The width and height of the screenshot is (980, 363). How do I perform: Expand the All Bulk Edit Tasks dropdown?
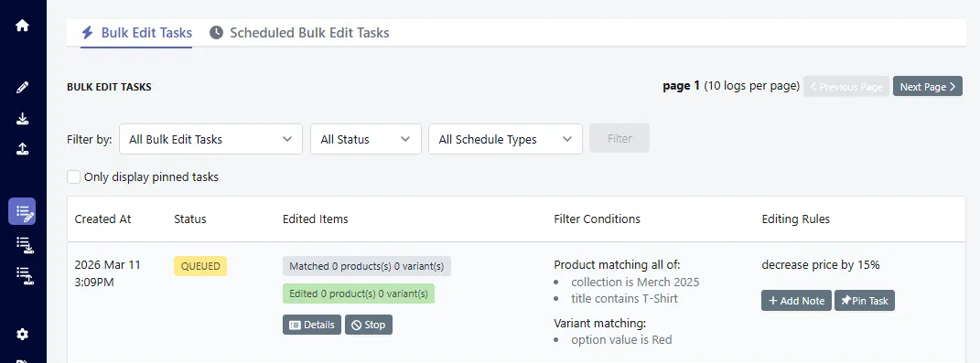click(210, 139)
